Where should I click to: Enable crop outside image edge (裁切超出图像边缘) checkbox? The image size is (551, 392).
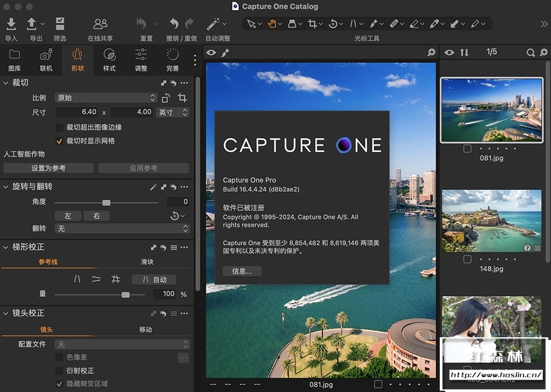coord(59,127)
